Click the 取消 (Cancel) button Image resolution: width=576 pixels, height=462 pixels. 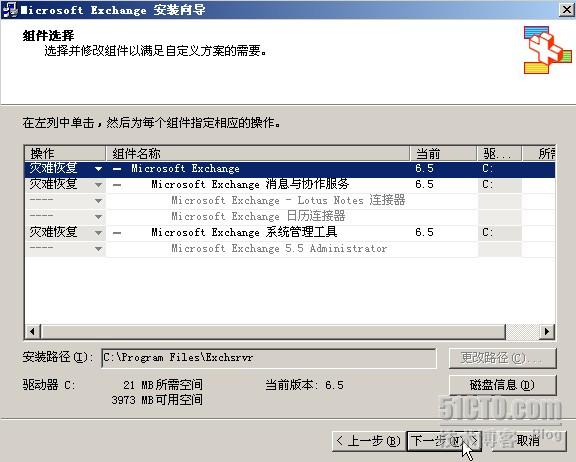(x=529, y=441)
